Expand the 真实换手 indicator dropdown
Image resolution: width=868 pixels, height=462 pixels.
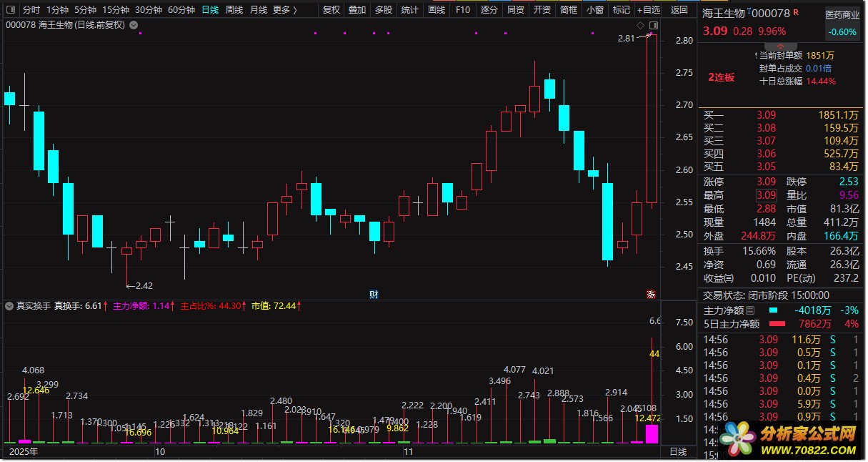[10, 306]
